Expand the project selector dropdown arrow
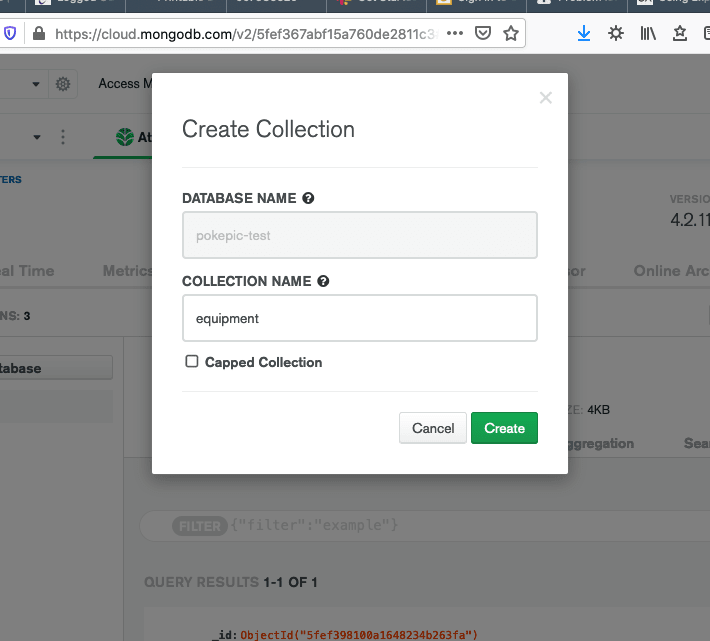 pos(36,84)
